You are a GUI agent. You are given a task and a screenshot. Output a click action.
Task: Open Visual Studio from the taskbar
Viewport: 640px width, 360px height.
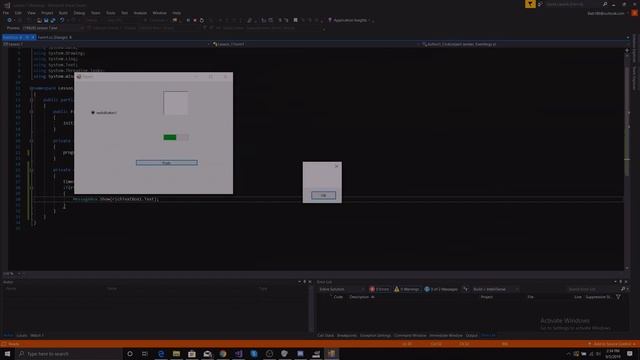[238, 353]
